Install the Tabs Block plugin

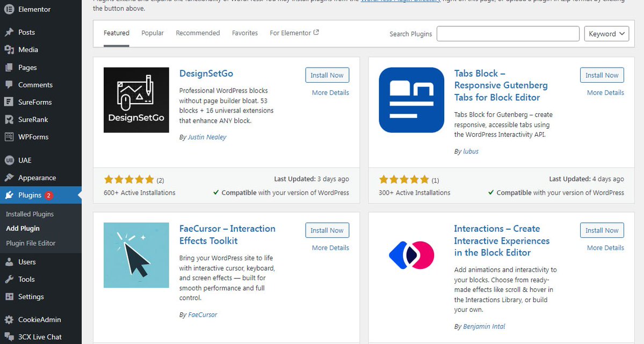pyautogui.click(x=602, y=75)
